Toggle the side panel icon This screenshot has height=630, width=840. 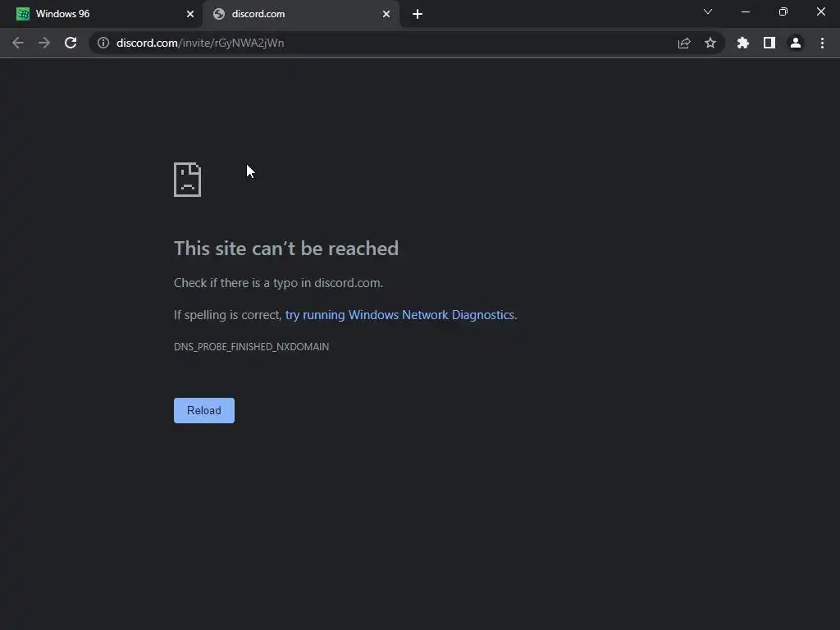[769, 43]
